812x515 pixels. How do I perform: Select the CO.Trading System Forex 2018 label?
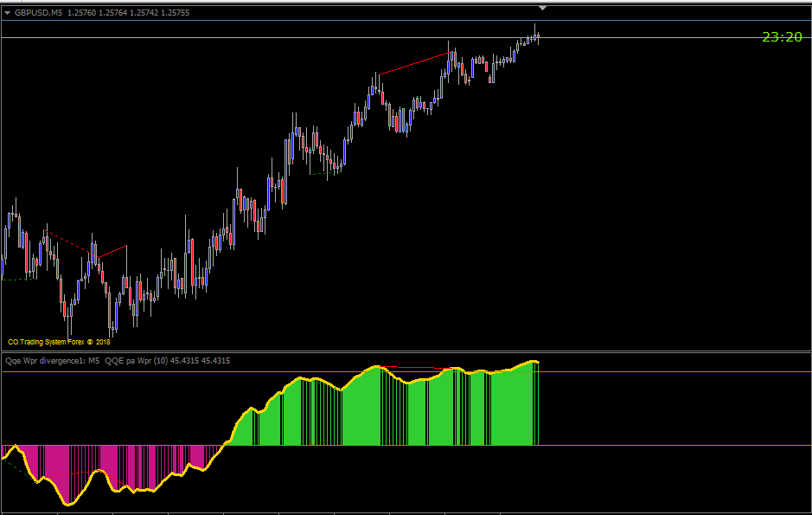pyautogui.click(x=59, y=342)
